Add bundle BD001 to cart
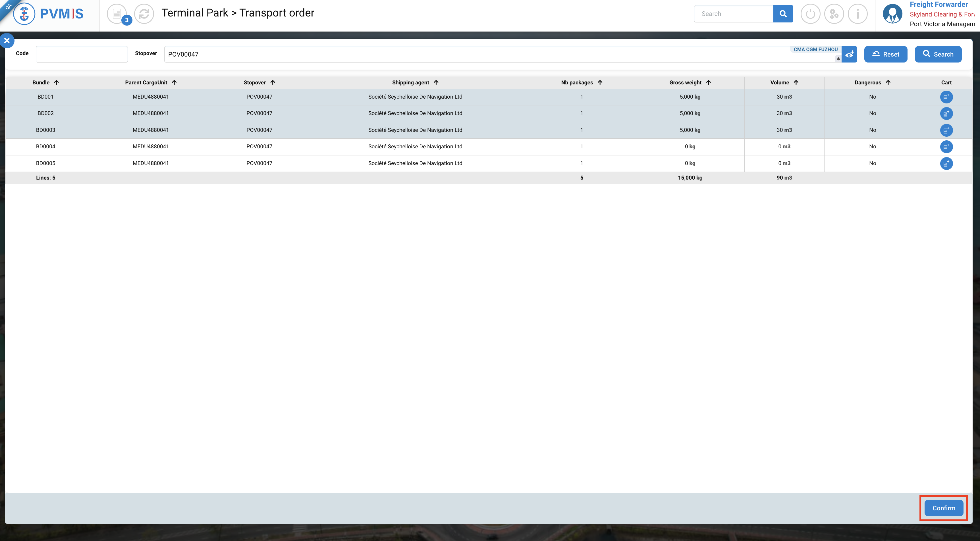 point(946,97)
